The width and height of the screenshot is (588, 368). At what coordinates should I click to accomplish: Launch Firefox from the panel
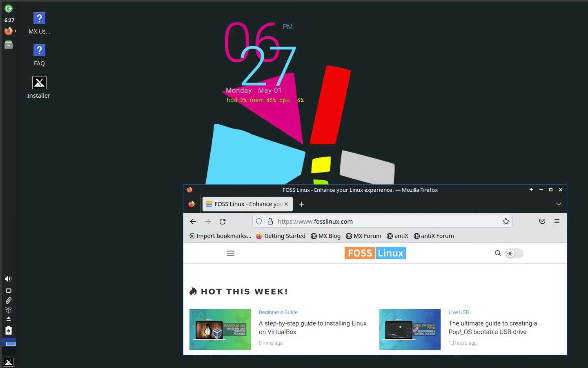click(9, 31)
